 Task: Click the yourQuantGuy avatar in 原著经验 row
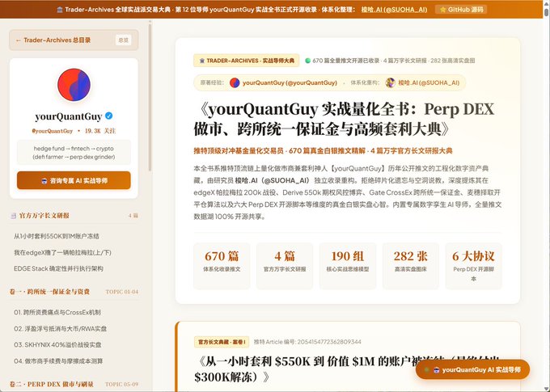(x=235, y=82)
